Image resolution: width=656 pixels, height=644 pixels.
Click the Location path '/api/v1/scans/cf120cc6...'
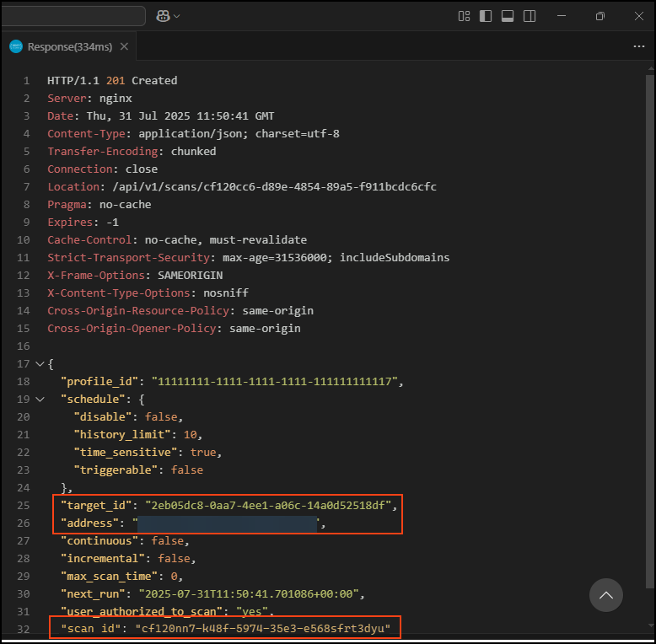point(274,187)
